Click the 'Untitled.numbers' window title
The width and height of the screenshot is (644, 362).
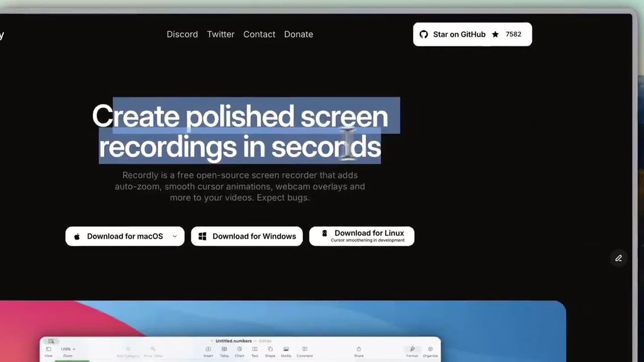pyautogui.click(x=233, y=341)
